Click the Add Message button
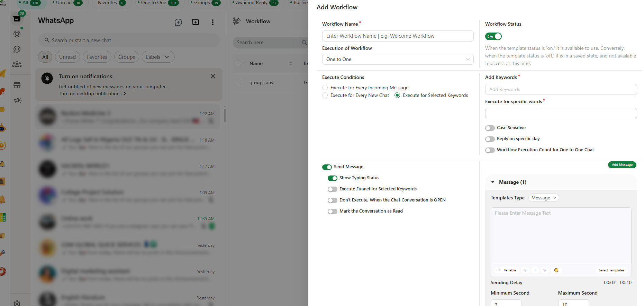Image resolution: width=644 pixels, height=306 pixels. (x=622, y=165)
